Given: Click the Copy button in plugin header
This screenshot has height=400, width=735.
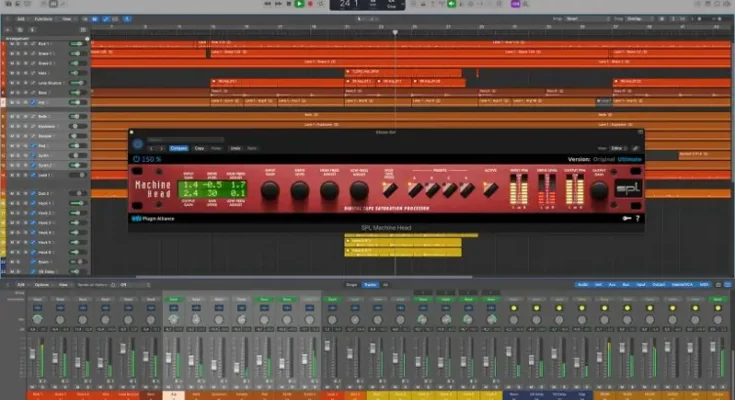Looking at the screenshot, I should 200,148.
